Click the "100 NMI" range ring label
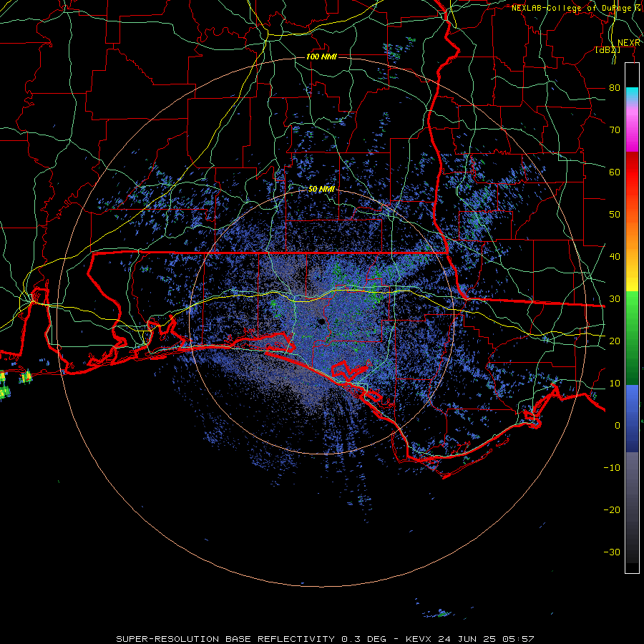The height and width of the screenshot is (644, 644). [321, 57]
